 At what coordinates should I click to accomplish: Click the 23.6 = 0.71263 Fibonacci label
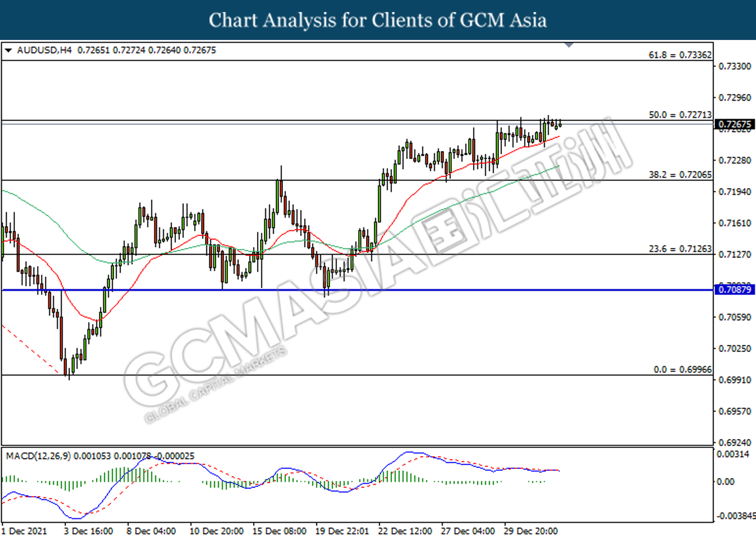pyautogui.click(x=680, y=249)
